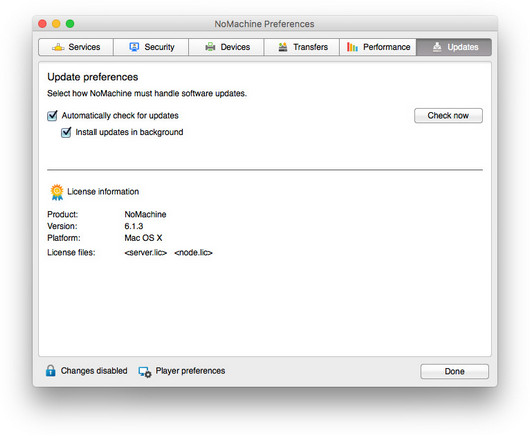Click the Check now button

pos(448,116)
